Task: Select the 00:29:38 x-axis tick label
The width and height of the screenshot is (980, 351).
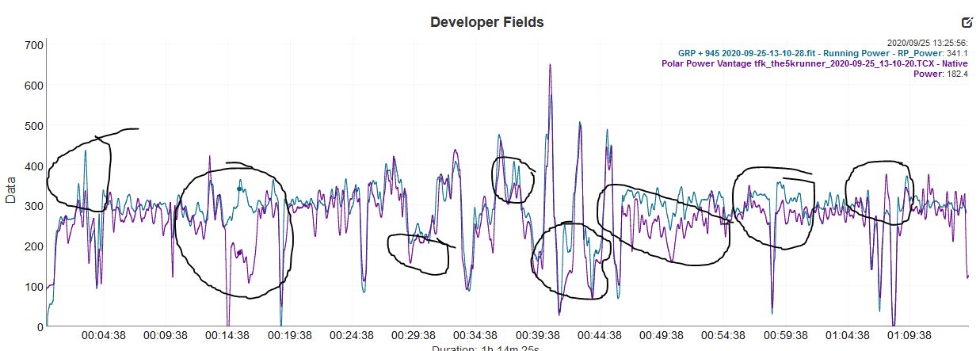Action: [414, 336]
